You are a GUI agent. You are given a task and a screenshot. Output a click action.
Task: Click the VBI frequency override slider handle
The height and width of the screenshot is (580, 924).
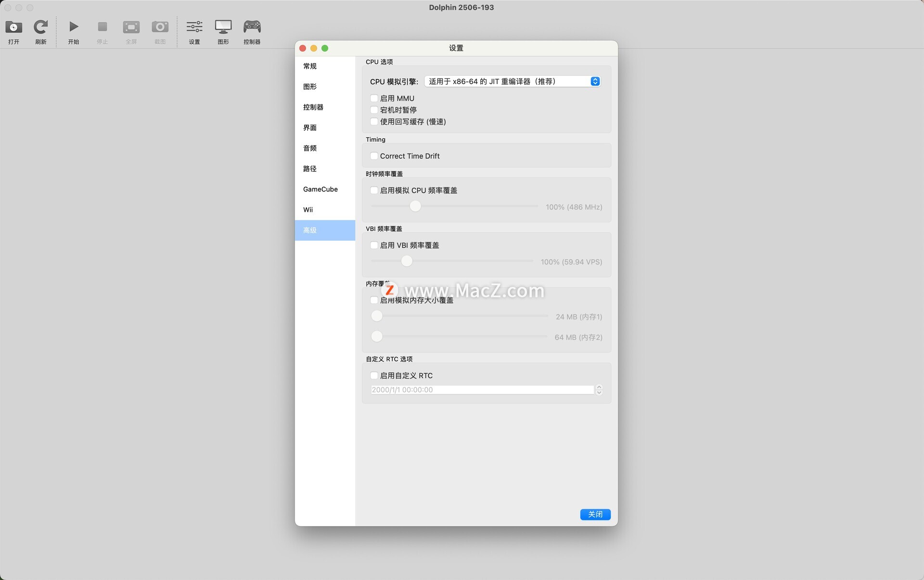(407, 261)
